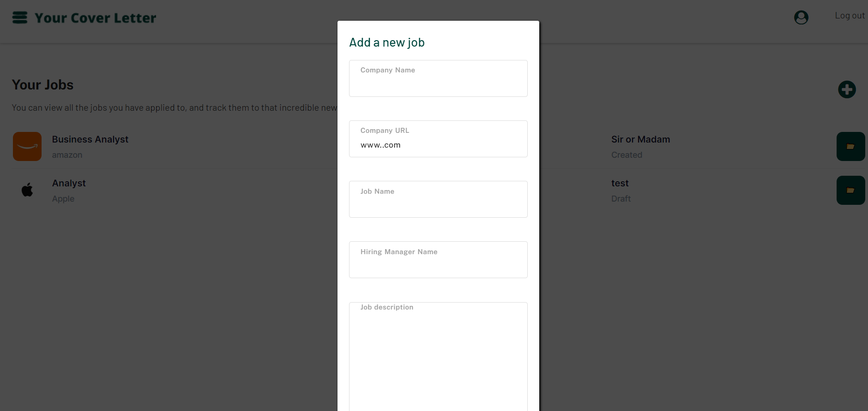Open folder icon for Analyst Apple job
This screenshot has height=411, width=868.
tap(850, 191)
